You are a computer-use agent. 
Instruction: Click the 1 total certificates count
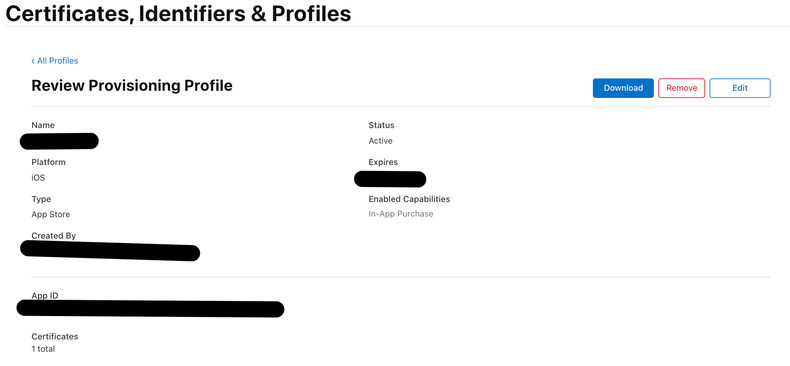tap(43, 349)
